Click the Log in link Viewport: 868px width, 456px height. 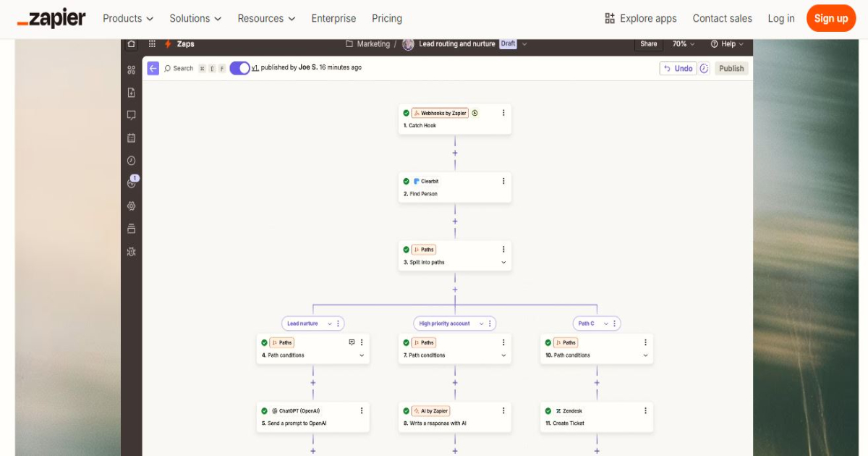pos(781,18)
